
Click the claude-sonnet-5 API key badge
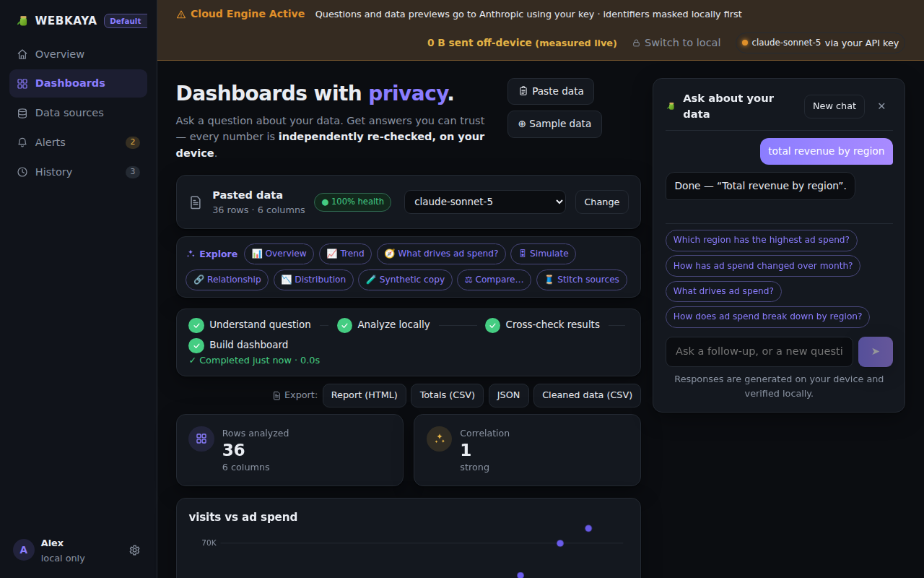click(819, 43)
